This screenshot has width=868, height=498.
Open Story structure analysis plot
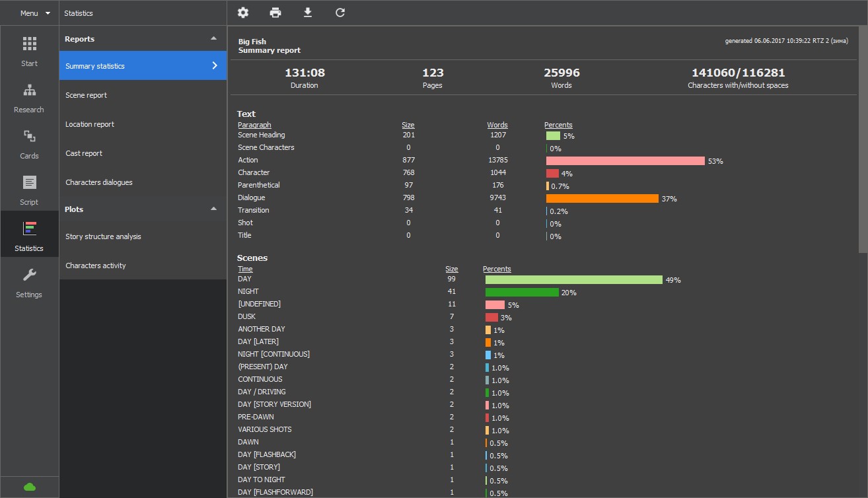pyautogui.click(x=143, y=236)
